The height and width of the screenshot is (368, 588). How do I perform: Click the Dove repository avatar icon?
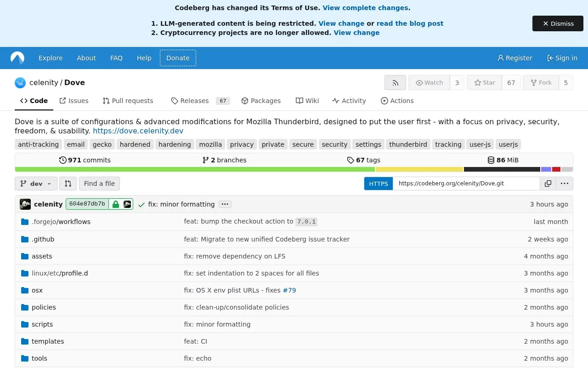tap(20, 83)
